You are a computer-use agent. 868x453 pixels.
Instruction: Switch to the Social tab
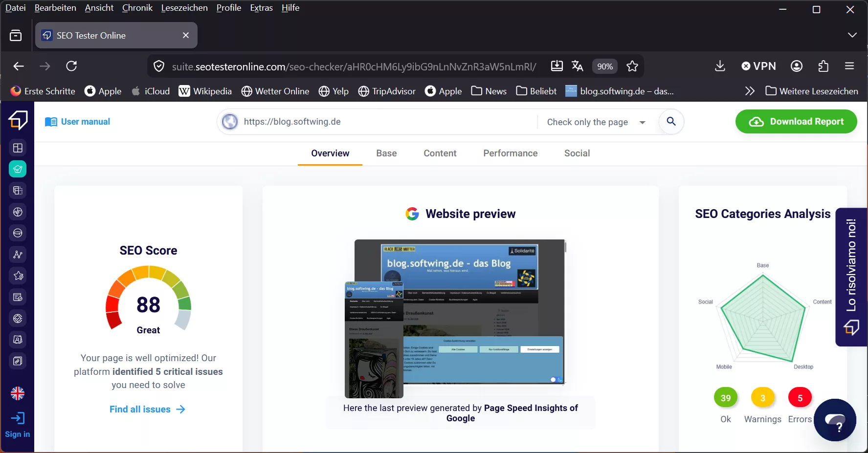(577, 153)
